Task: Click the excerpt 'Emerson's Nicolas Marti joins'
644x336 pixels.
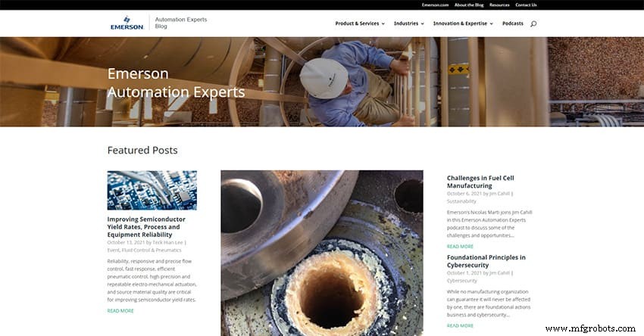Action: [x=489, y=224]
